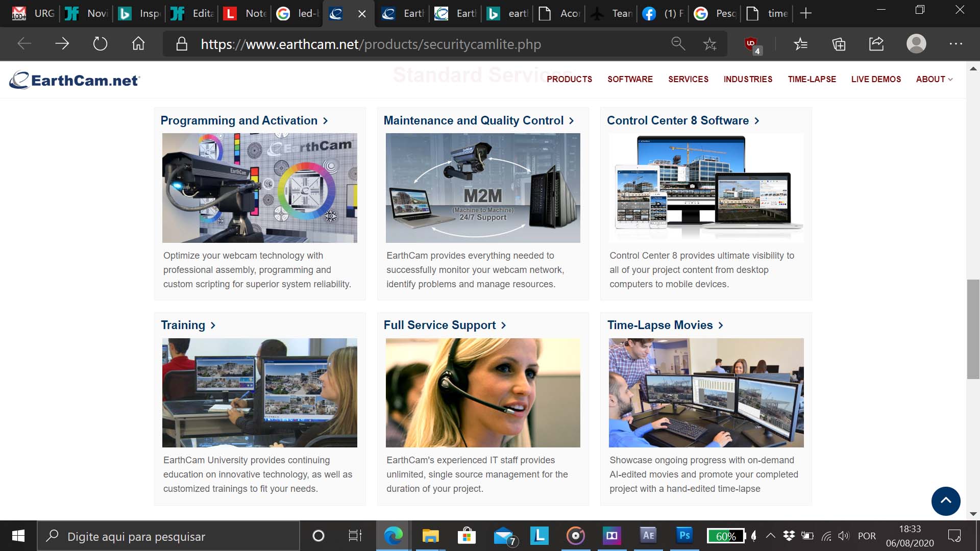Open Mail app on taskbar

(505, 536)
